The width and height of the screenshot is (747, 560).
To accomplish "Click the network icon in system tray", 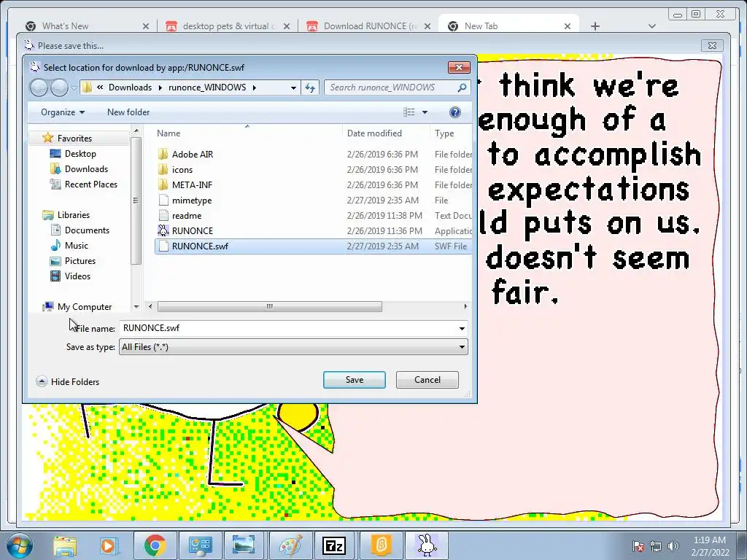I will 656,546.
